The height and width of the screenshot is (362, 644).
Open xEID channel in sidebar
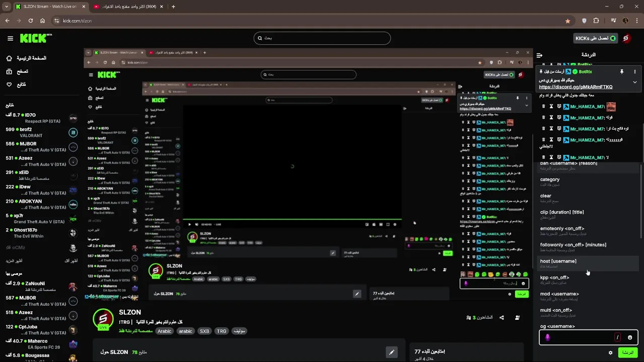click(x=41, y=175)
